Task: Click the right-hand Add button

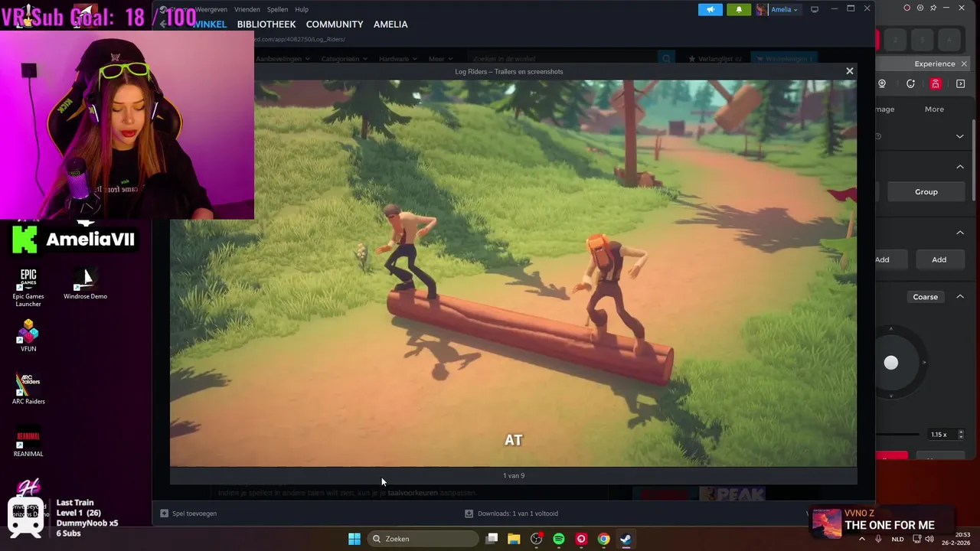Action: 939,259
